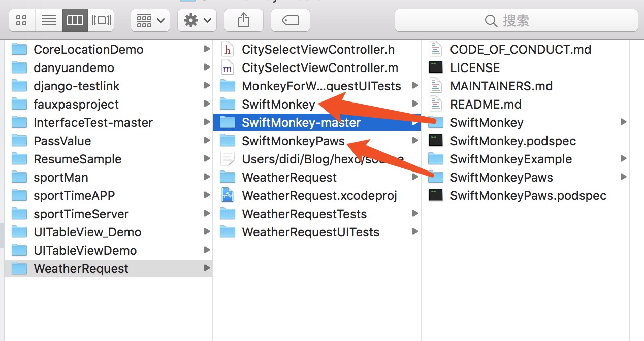This screenshot has width=644, height=341.
Task: Select SwiftMonkeyPaws folder in right column
Action: [525, 177]
